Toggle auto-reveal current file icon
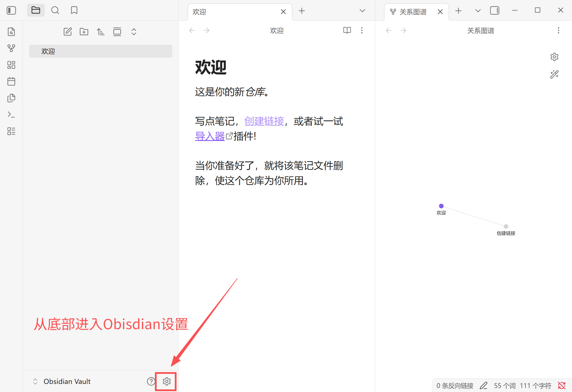The width and height of the screenshot is (572, 392). click(x=117, y=32)
